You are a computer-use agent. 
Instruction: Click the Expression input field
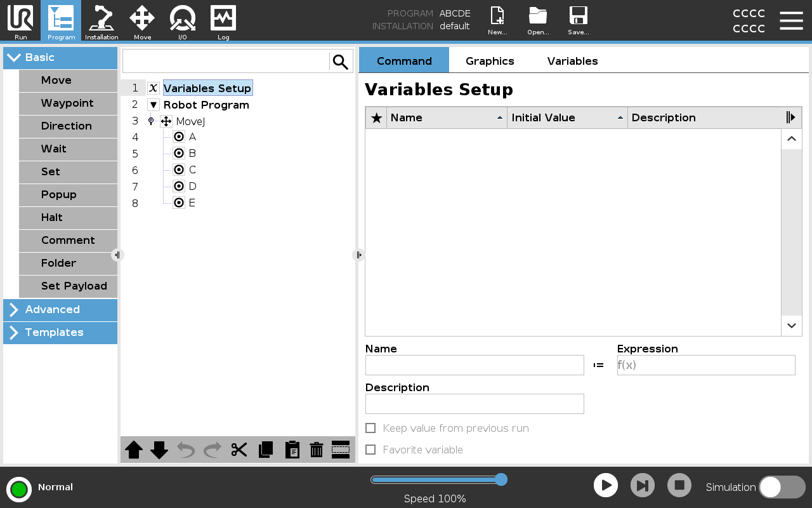point(705,365)
